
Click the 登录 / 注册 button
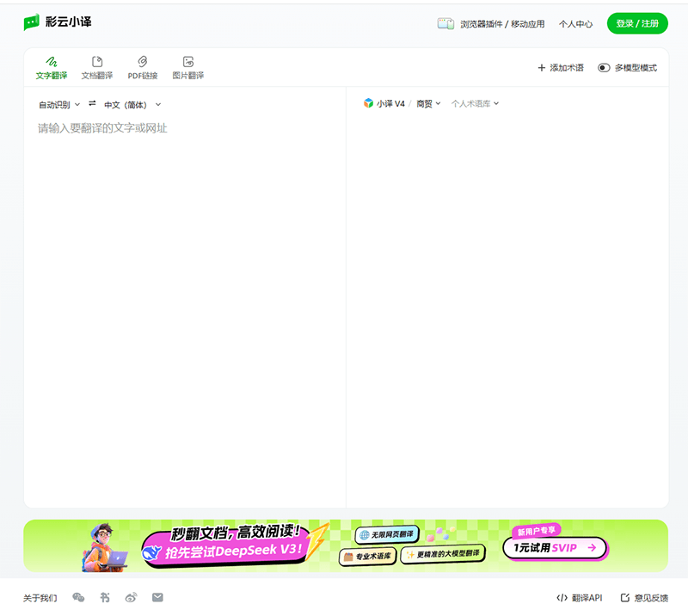pyautogui.click(x=636, y=23)
